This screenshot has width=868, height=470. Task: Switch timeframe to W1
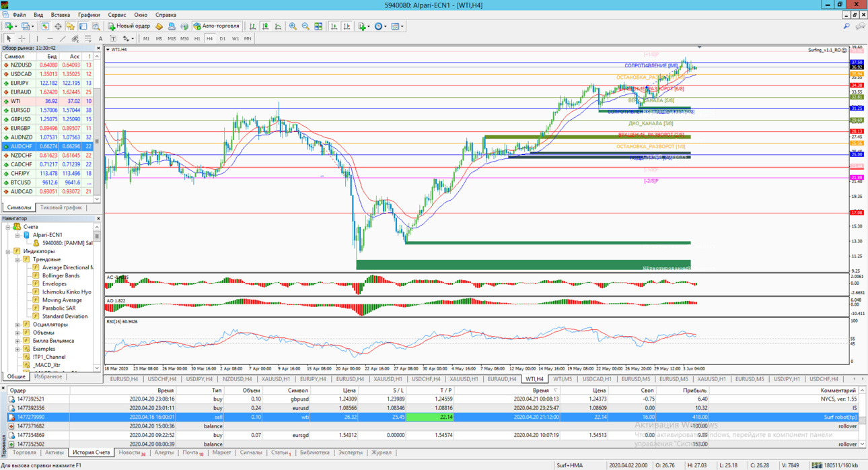[x=236, y=38]
